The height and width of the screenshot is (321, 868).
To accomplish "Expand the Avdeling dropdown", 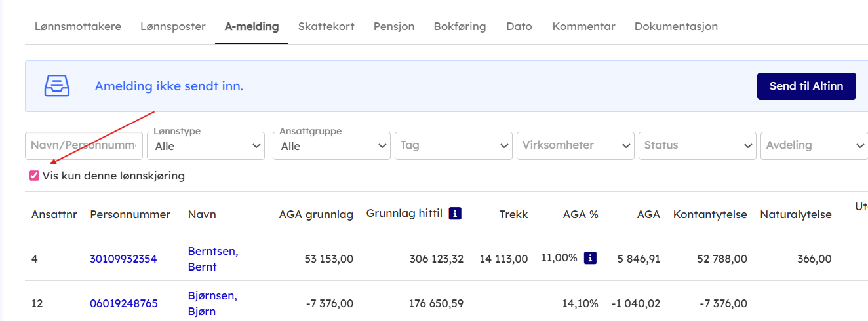I will pos(814,146).
